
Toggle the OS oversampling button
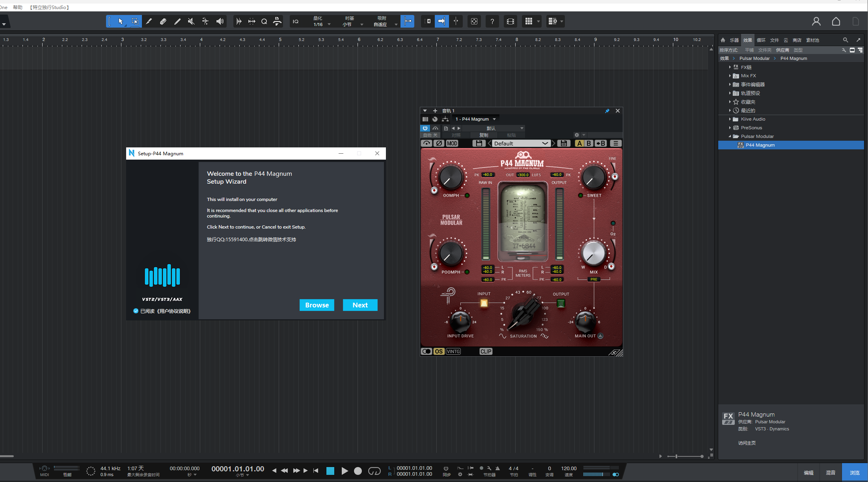point(439,352)
